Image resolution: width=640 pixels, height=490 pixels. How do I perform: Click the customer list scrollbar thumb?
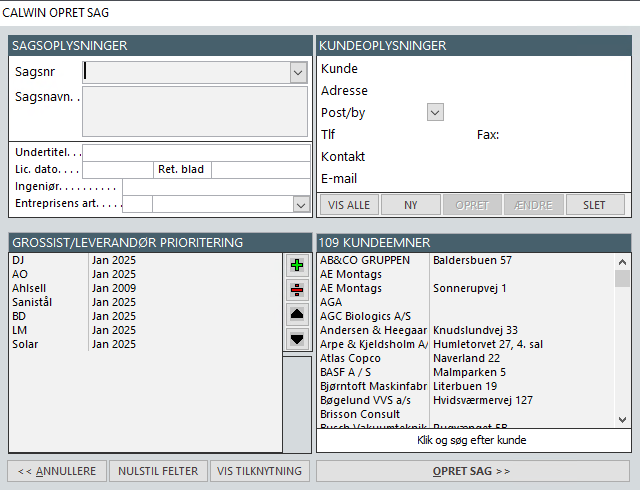(622, 279)
